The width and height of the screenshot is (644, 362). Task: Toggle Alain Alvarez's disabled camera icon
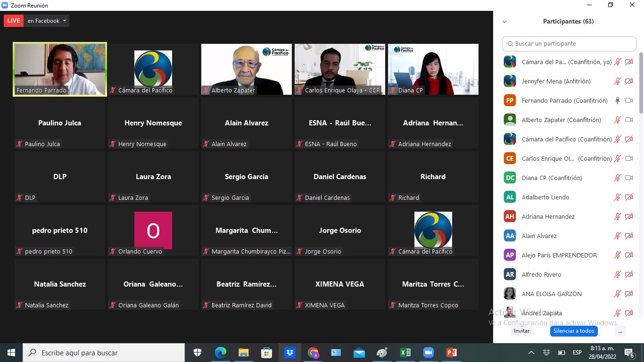coord(629,236)
